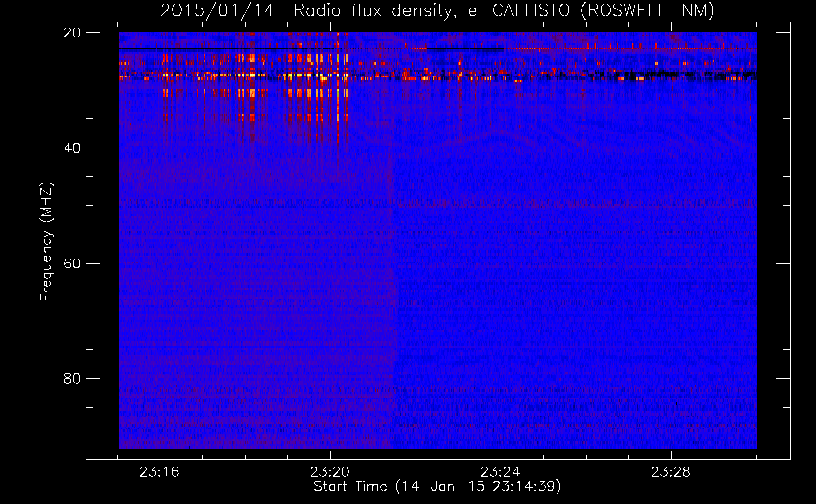Click the 80 frequency tick label

72,379
